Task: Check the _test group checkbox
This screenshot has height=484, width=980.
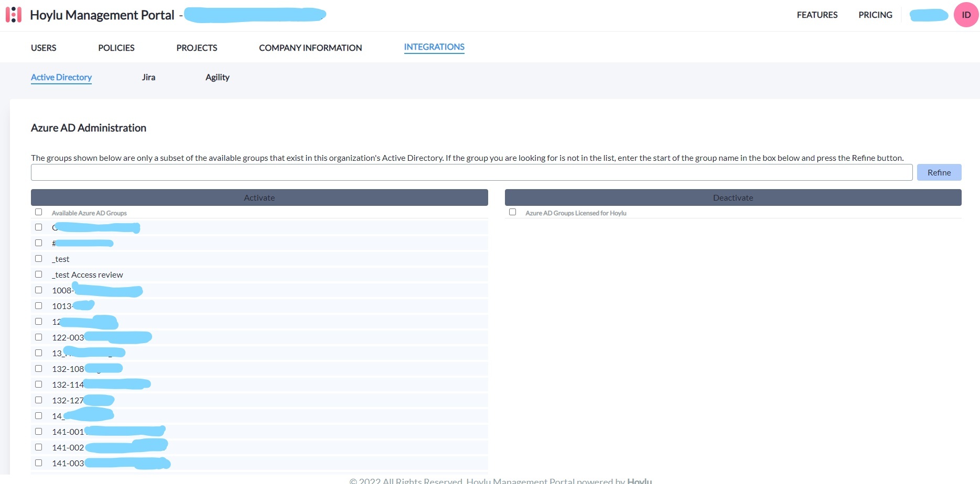Action: pyautogui.click(x=38, y=259)
